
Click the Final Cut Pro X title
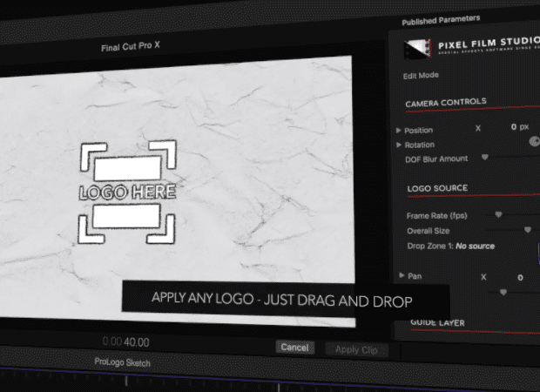[x=131, y=46]
